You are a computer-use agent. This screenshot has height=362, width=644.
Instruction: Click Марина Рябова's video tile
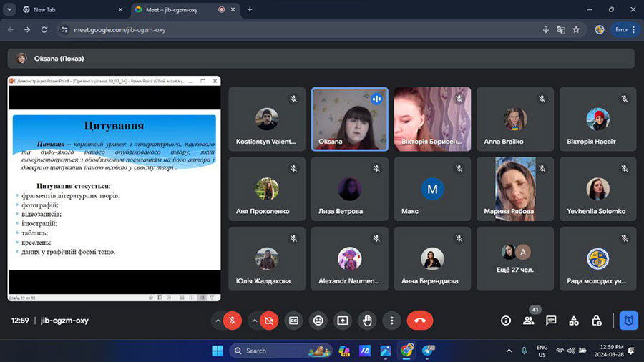click(x=515, y=189)
